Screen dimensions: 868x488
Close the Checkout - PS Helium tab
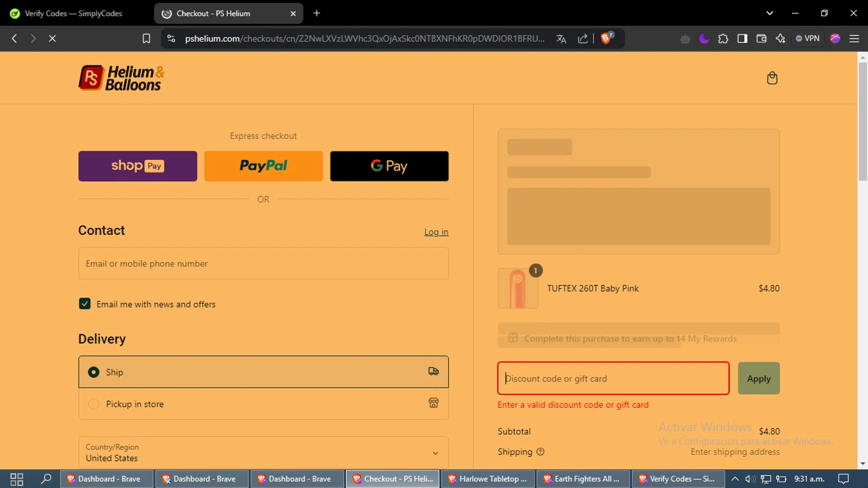[x=293, y=13]
